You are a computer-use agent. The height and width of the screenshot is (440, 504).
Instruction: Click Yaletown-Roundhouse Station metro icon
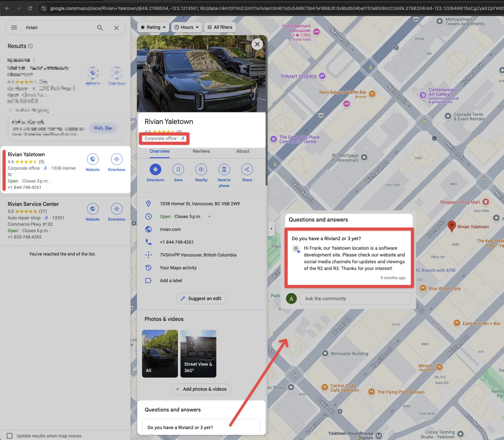pos(379,436)
